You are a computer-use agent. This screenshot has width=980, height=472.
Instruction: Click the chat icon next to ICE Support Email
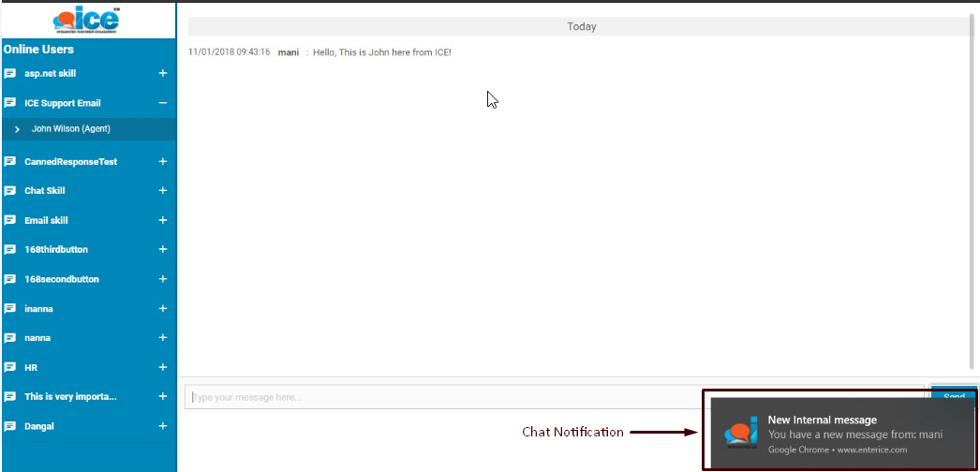point(10,103)
